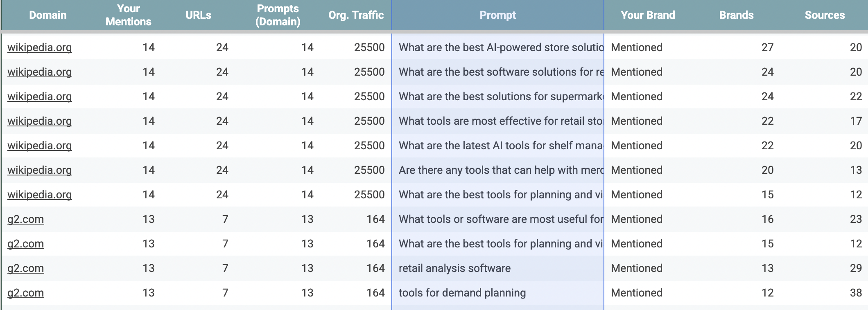The image size is (868, 310).
Task: Click g2.com row's 'best tools for planning' prompt
Action: coord(501,244)
